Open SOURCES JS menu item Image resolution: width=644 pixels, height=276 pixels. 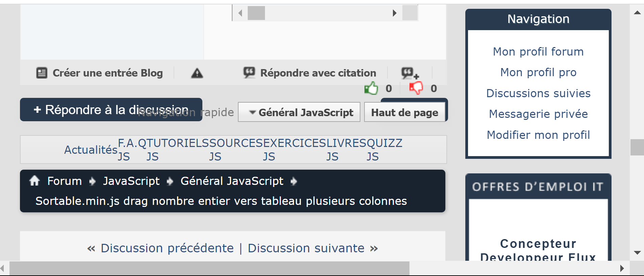click(236, 150)
